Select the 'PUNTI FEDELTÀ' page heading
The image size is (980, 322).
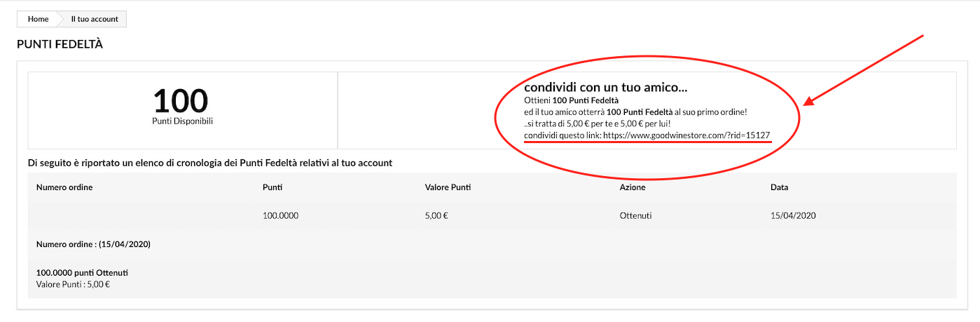60,44
